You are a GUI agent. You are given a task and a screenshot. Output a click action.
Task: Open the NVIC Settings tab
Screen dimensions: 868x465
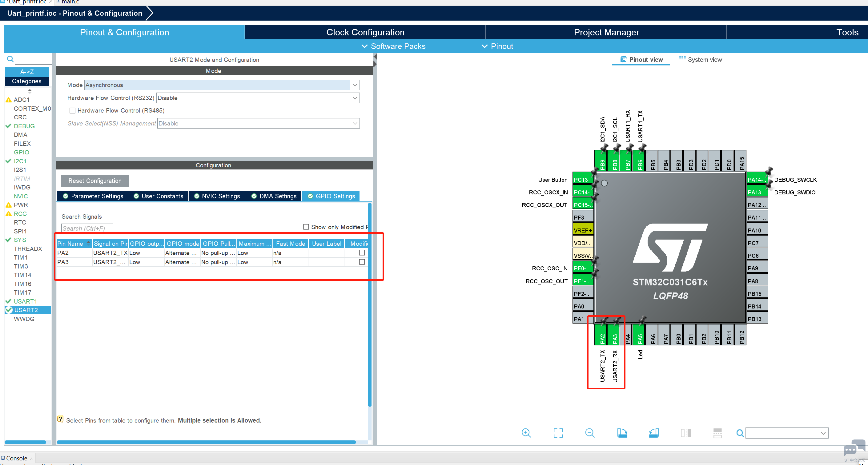(217, 196)
